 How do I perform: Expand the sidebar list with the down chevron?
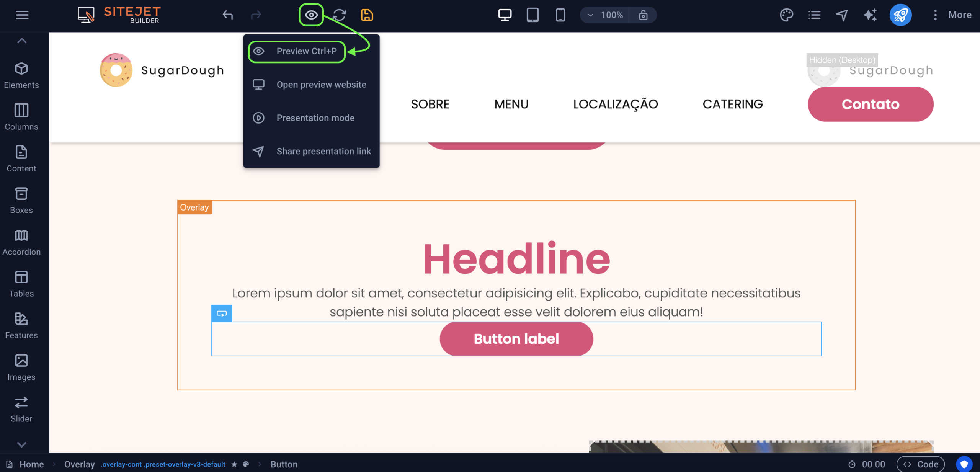point(22,444)
